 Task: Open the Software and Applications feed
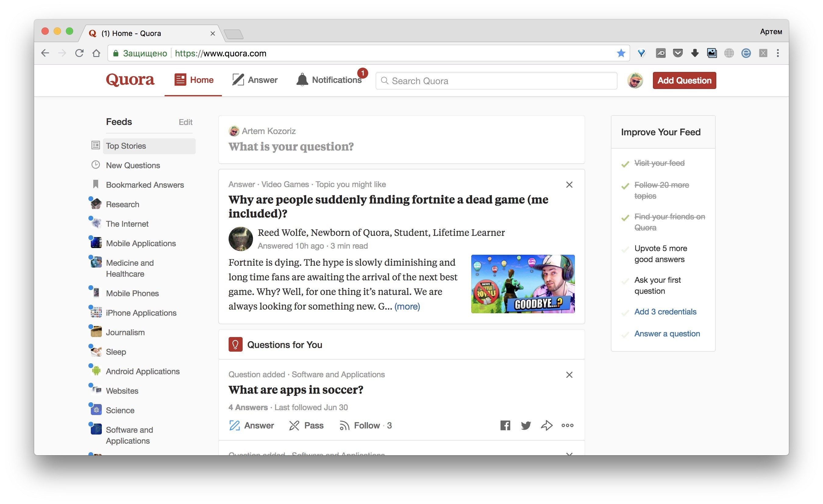[x=130, y=435]
